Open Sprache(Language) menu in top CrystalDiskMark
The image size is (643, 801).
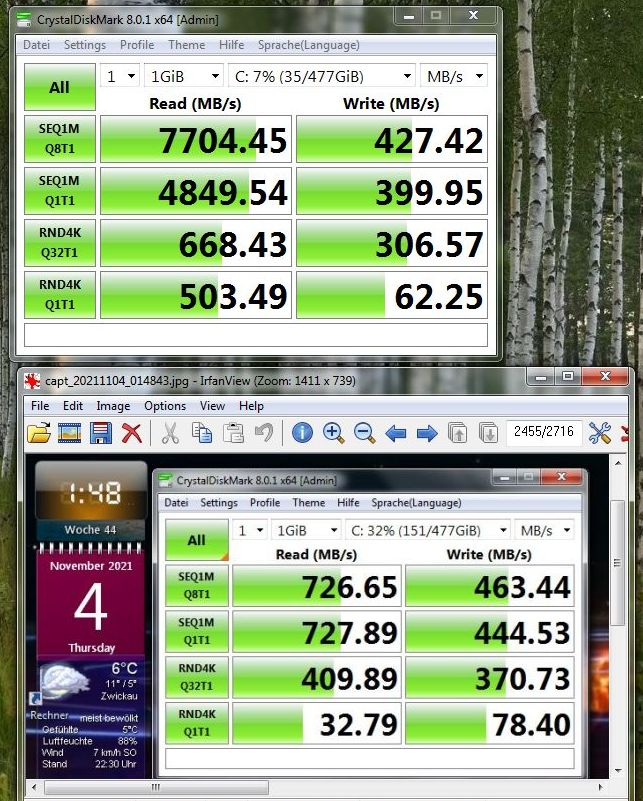pos(308,45)
